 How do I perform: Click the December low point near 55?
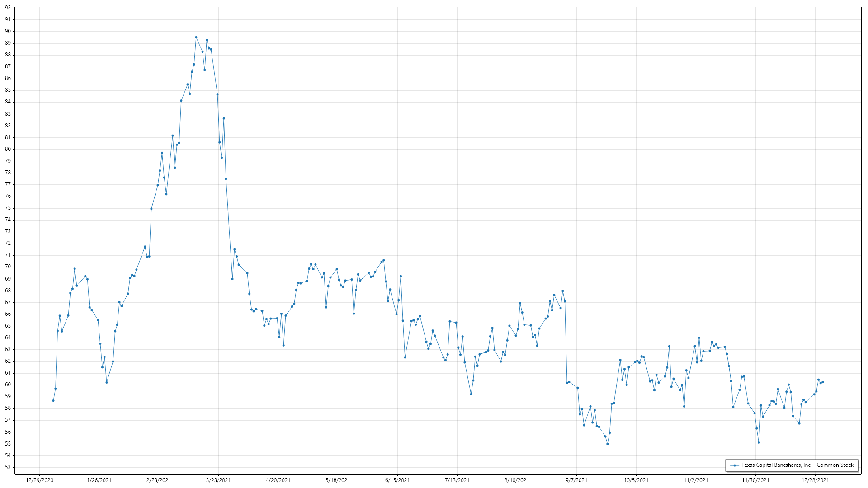759,442
